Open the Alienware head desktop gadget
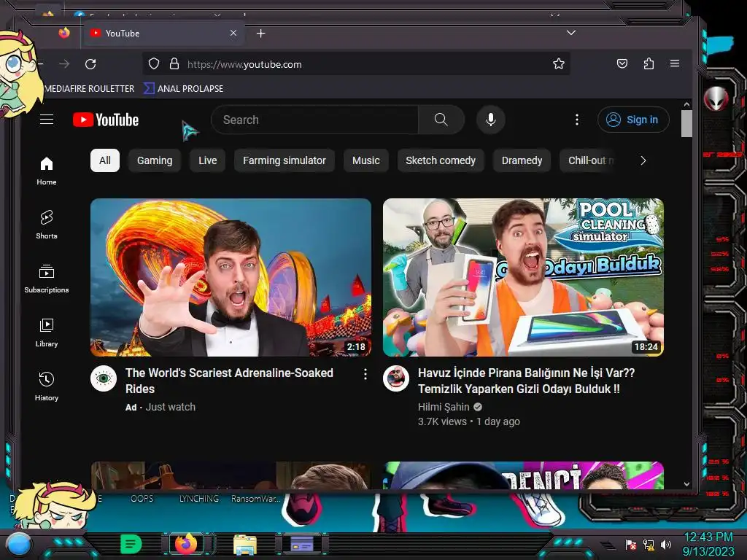Screen dimensions: 747x560 pyautogui.click(x=716, y=98)
